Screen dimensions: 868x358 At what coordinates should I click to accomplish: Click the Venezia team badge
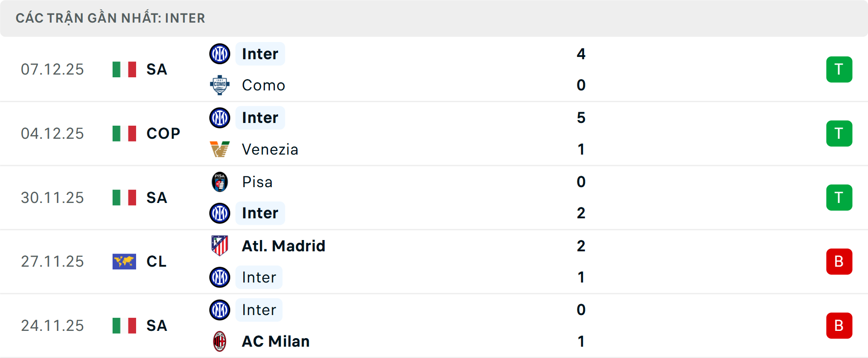220,149
